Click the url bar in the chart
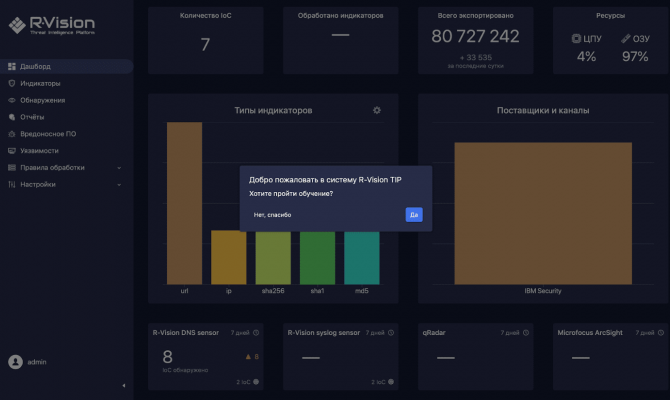This screenshot has height=400, width=670. coord(184,203)
